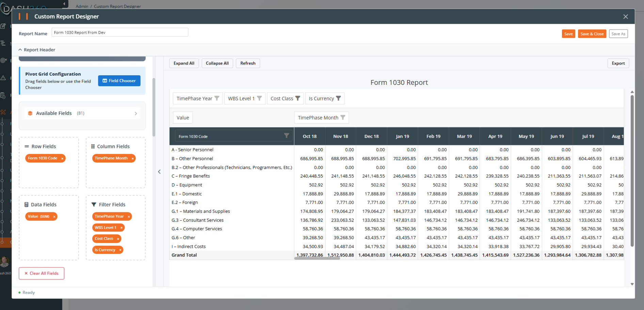644x310 pixels.
Task: Click the Report Name input field
Action: pos(120,32)
